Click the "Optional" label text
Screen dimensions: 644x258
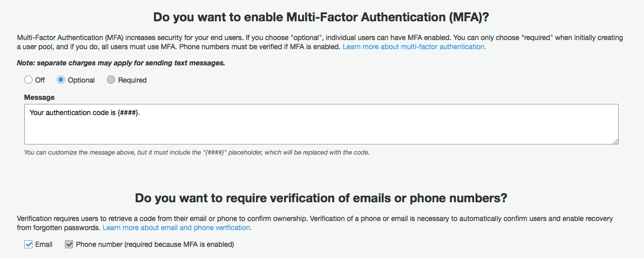81,80
